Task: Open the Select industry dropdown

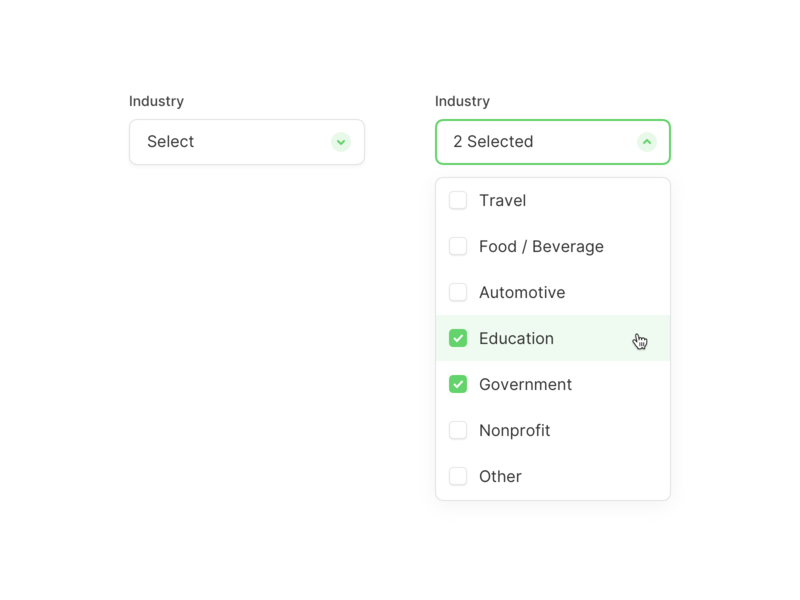Action: [246, 142]
